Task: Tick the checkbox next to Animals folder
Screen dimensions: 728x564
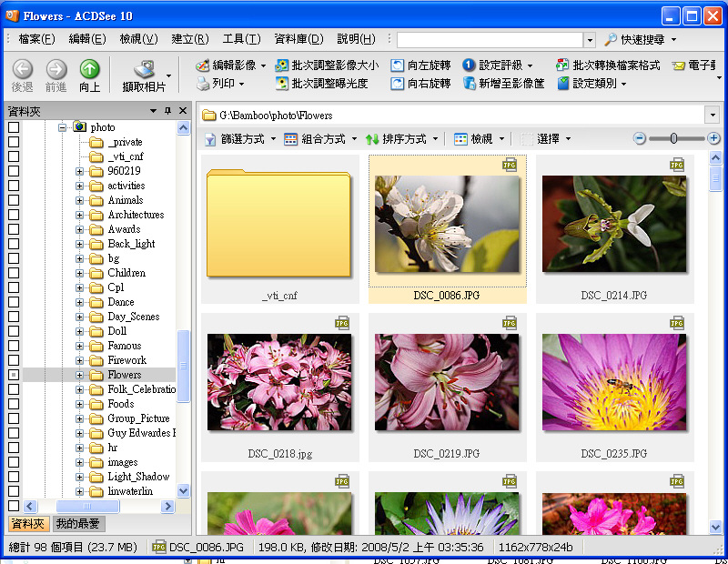Action: tap(14, 200)
